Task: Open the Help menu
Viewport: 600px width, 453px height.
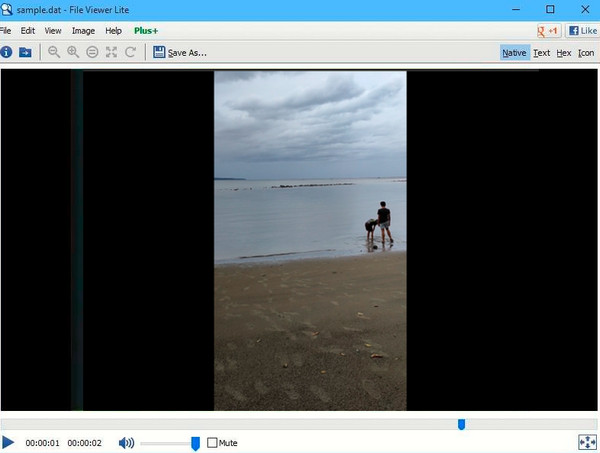Action: (113, 31)
